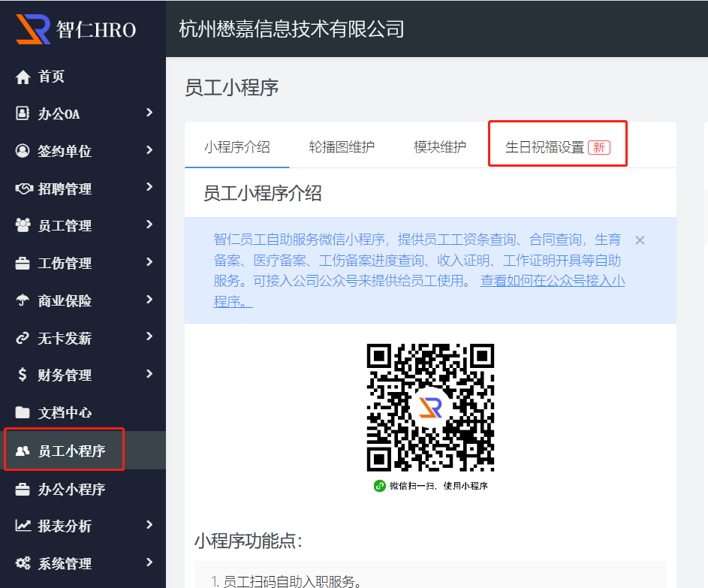Open the 轮播图维护 tab
Image resolution: width=708 pixels, height=588 pixels.
tap(342, 146)
